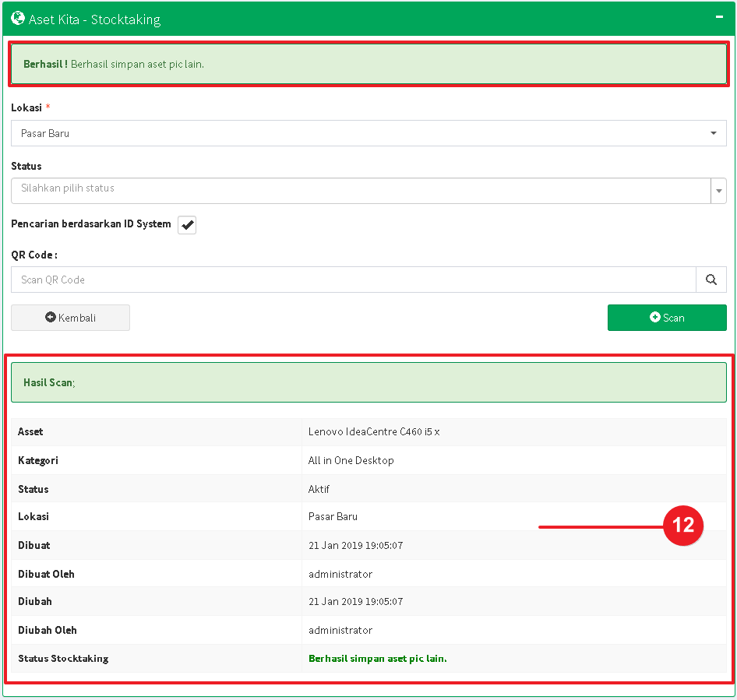The image size is (737, 700).
Task: Open the Silahkan pilih status dropdown
Action: tap(358, 190)
